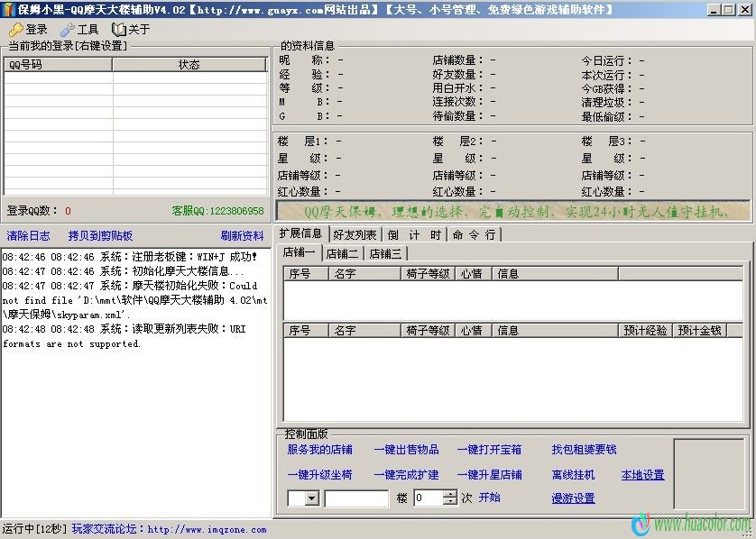Start the task with 开始
This screenshot has width=756, height=539.
[489, 498]
